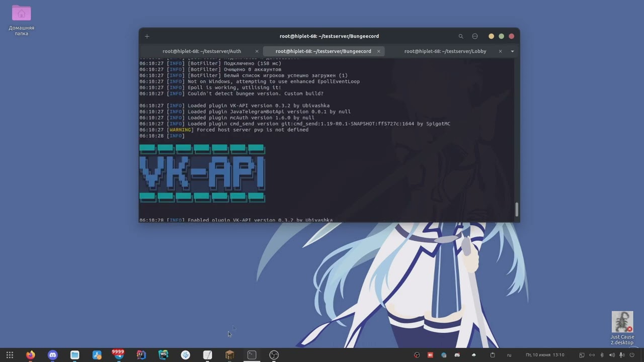Click the 'Forced host server pvp is not defined' line
Image resolution: width=644 pixels, height=362 pixels.
point(224,130)
